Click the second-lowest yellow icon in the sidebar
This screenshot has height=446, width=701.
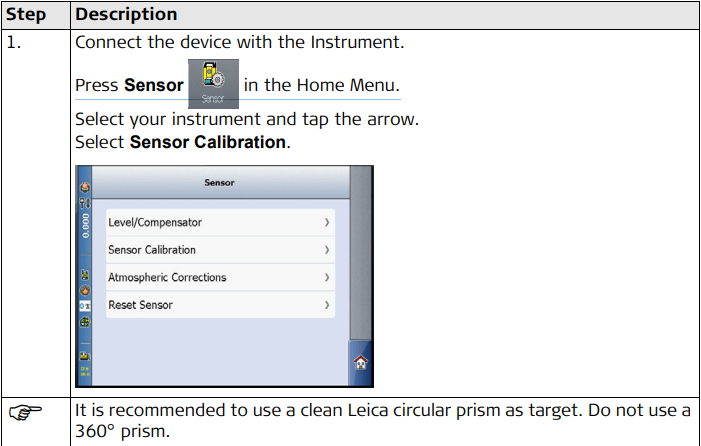pos(83,354)
